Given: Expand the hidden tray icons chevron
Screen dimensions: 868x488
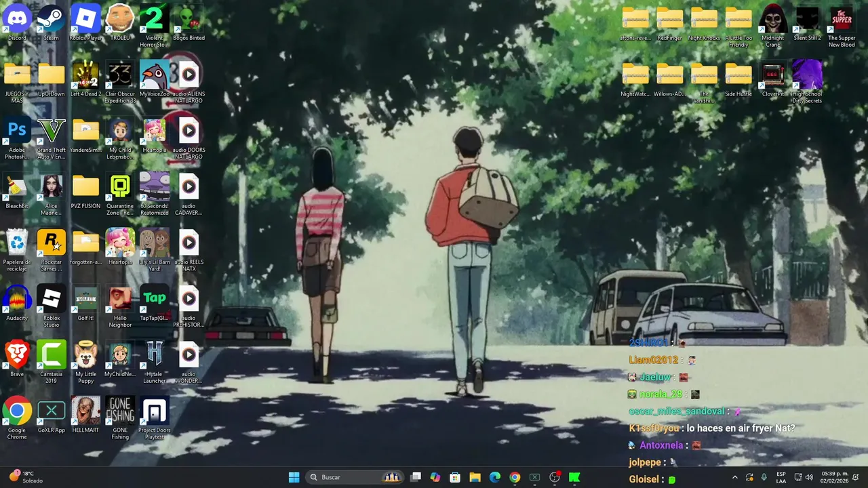Looking at the screenshot, I should [x=734, y=477].
